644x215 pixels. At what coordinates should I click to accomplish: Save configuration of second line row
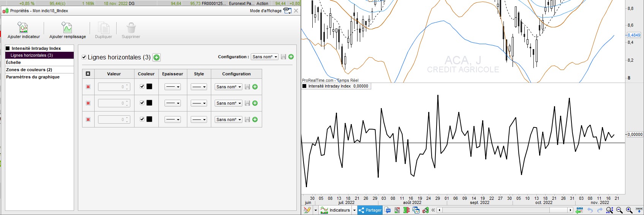(247, 103)
